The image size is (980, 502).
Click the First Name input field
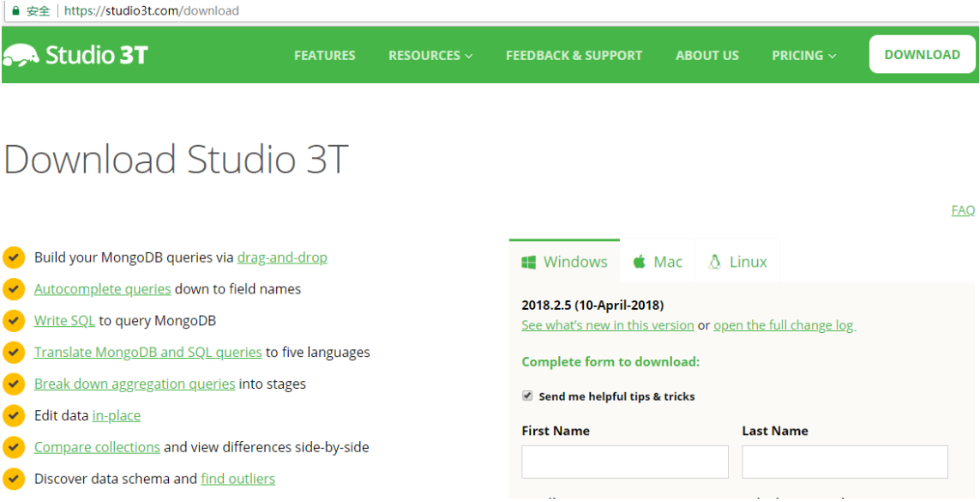pyautogui.click(x=624, y=462)
